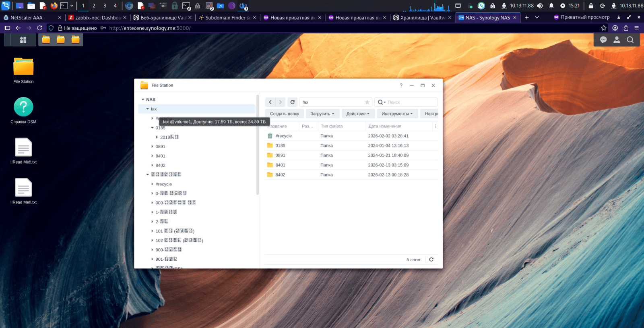644x328 pixels.
Task: Switch to the Subdomain Finder tab
Action: pos(228,17)
